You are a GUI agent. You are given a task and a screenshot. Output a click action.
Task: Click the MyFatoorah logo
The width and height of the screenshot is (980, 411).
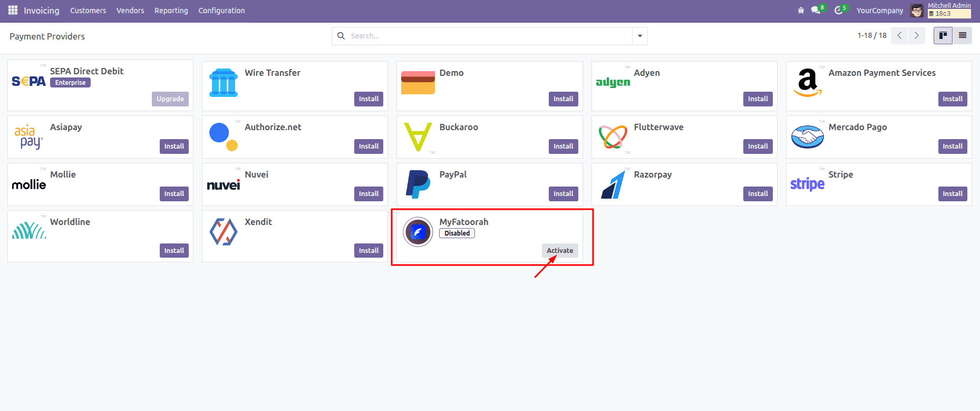pyautogui.click(x=418, y=232)
